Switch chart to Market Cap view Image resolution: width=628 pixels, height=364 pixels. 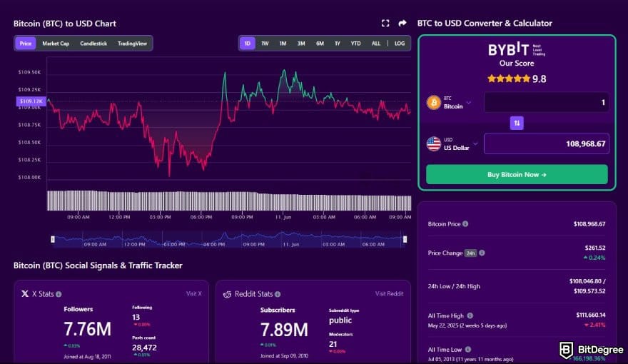click(x=56, y=44)
